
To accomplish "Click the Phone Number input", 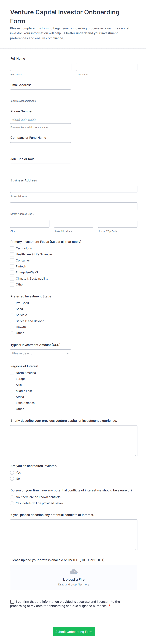I will (x=41, y=120).
